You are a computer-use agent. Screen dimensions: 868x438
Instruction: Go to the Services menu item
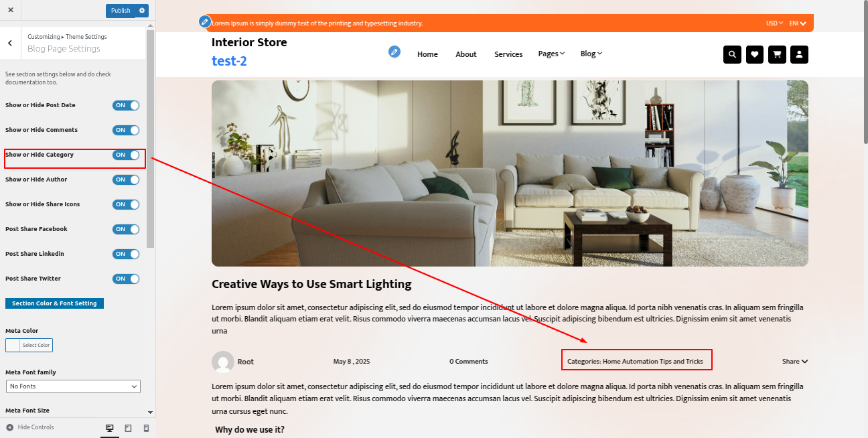(x=508, y=55)
